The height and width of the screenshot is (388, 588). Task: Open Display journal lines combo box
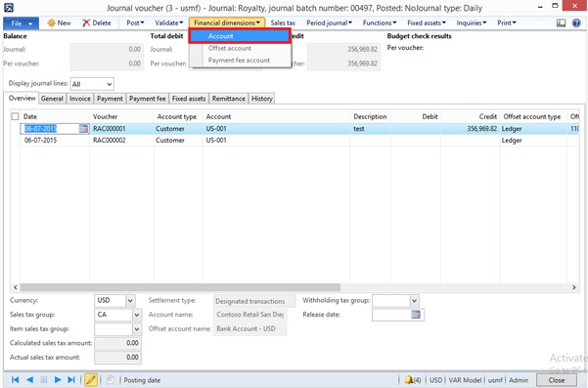point(92,84)
